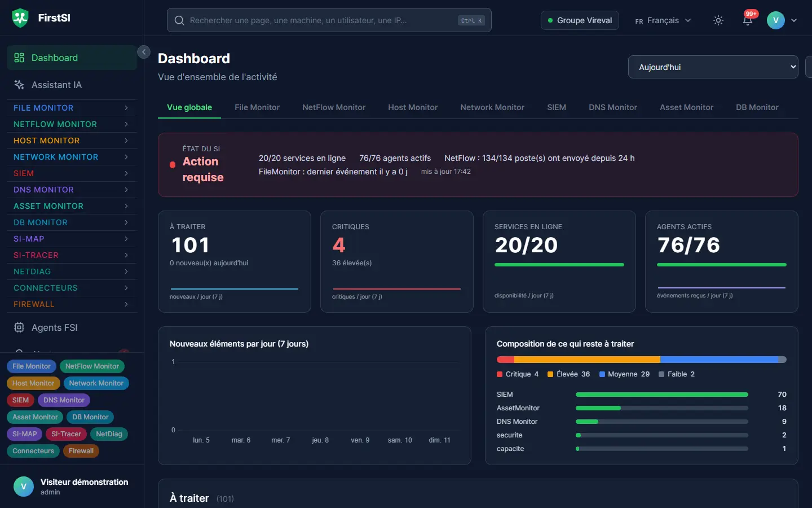
Task: Click the SI-MAP tag chip
Action: 25,434
